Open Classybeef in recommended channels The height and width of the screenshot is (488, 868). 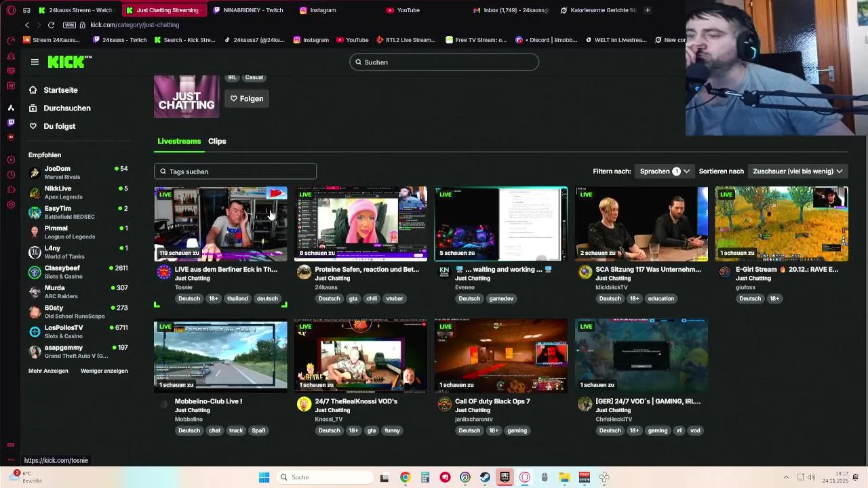(78, 272)
